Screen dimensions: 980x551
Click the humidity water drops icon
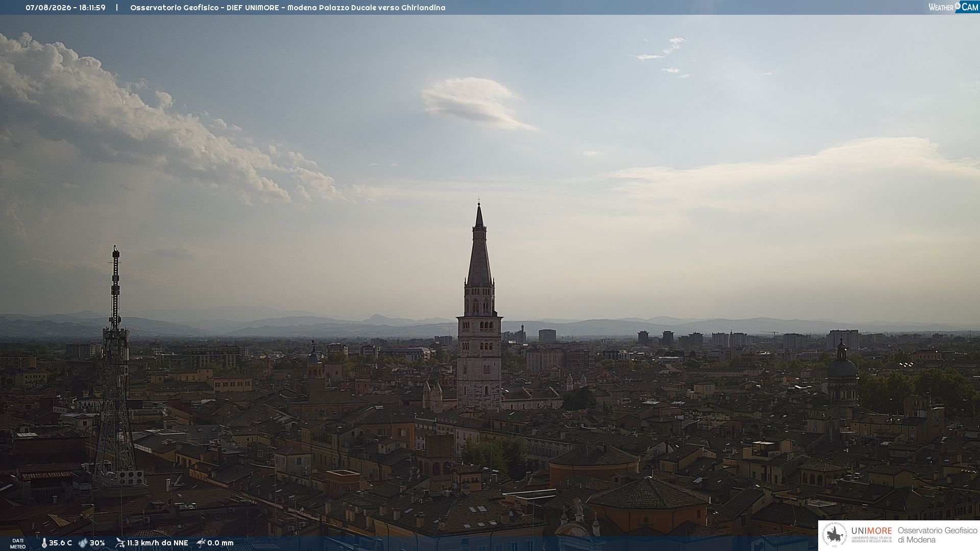point(83,543)
